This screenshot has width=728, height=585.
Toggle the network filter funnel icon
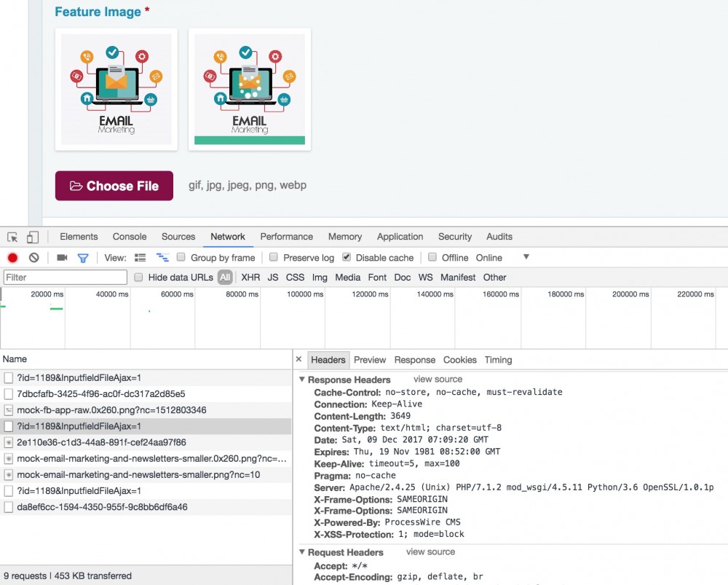pyautogui.click(x=83, y=258)
